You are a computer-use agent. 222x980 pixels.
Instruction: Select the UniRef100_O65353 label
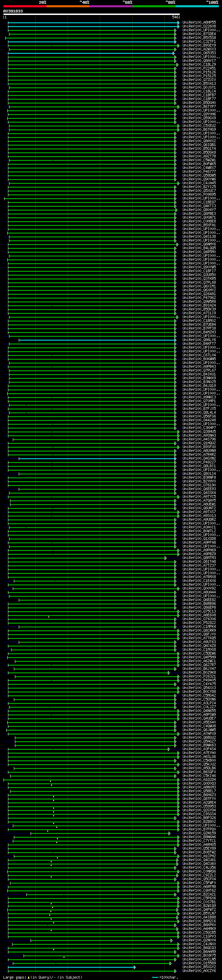199,53
